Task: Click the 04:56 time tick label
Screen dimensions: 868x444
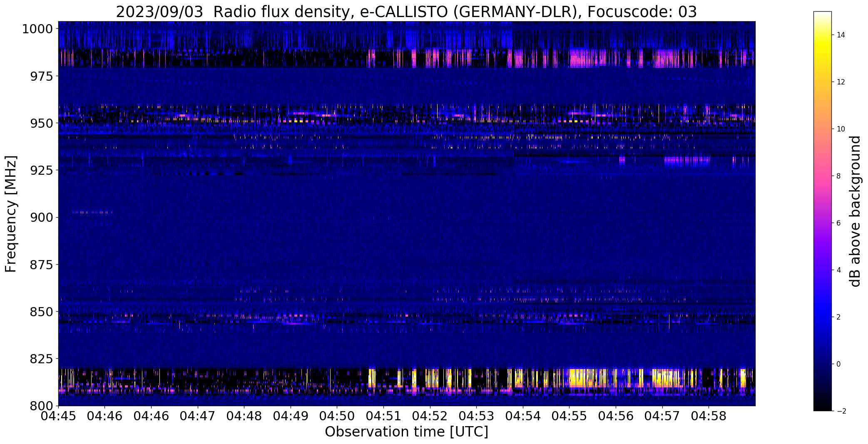Action: pyautogui.click(x=616, y=416)
